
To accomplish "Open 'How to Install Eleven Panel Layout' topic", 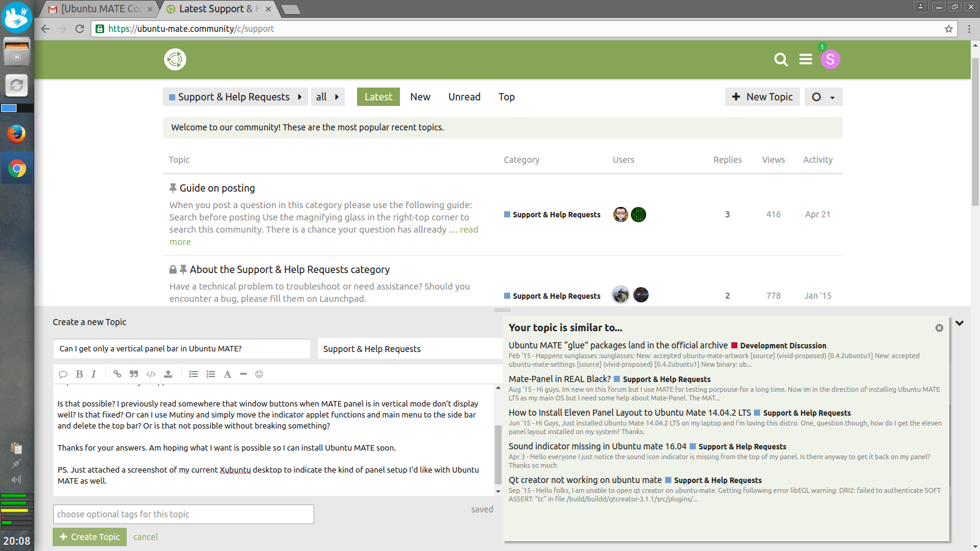I will (630, 413).
